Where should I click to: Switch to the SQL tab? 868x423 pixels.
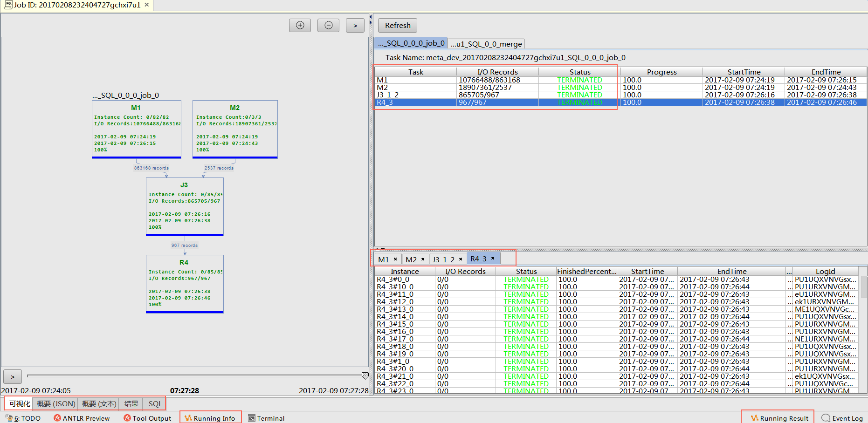point(155,403)
